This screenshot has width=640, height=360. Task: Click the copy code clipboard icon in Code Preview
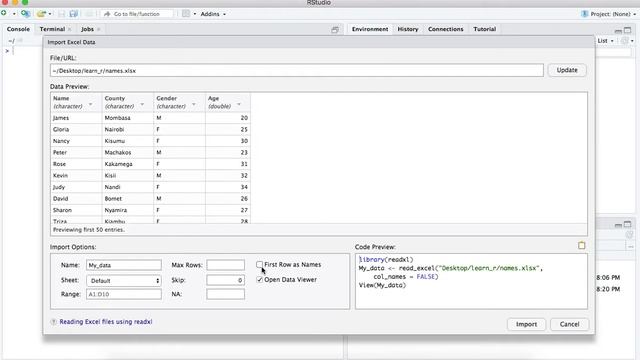(x=582, y=245)
